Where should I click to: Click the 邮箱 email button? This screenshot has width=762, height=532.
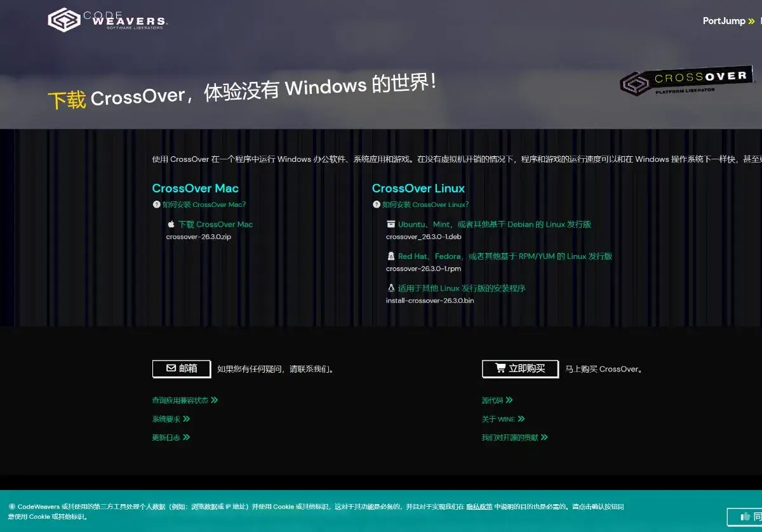(182, 368)
